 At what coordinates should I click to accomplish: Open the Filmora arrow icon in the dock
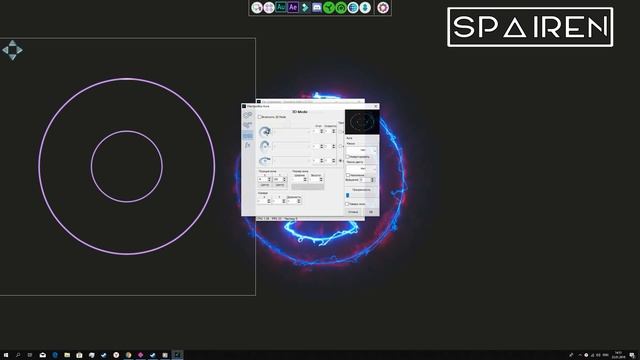tap(305, 7)
